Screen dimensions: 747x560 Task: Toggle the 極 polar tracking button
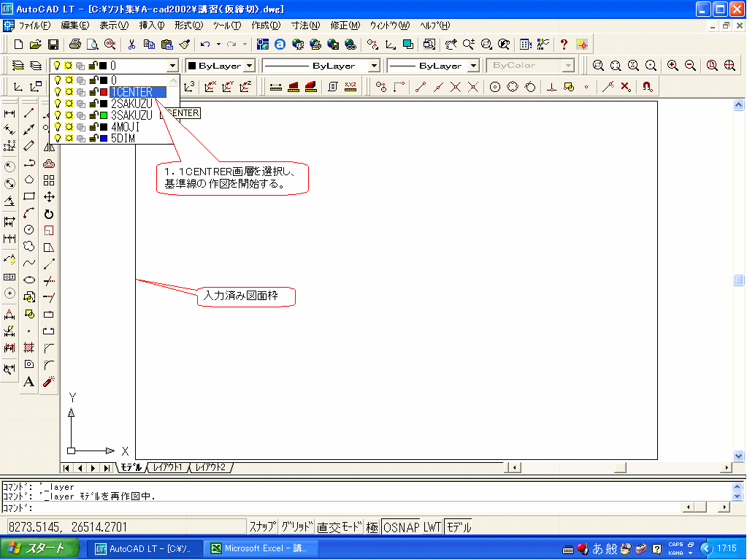coord(372,526)
